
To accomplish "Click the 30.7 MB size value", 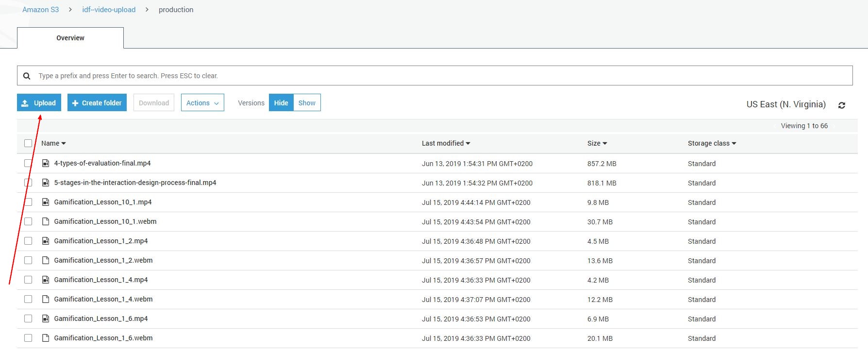I will coord(600,222).
